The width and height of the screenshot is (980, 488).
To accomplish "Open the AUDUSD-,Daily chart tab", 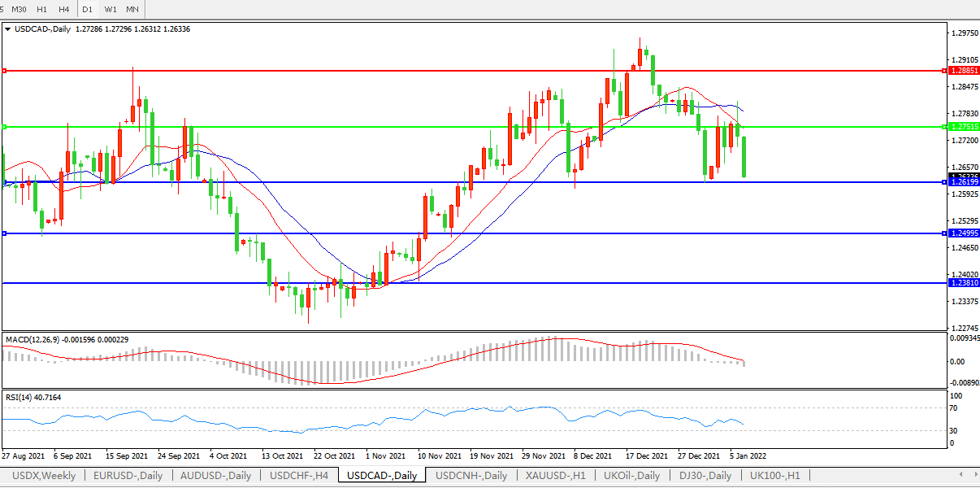I will tap(215, 475).
